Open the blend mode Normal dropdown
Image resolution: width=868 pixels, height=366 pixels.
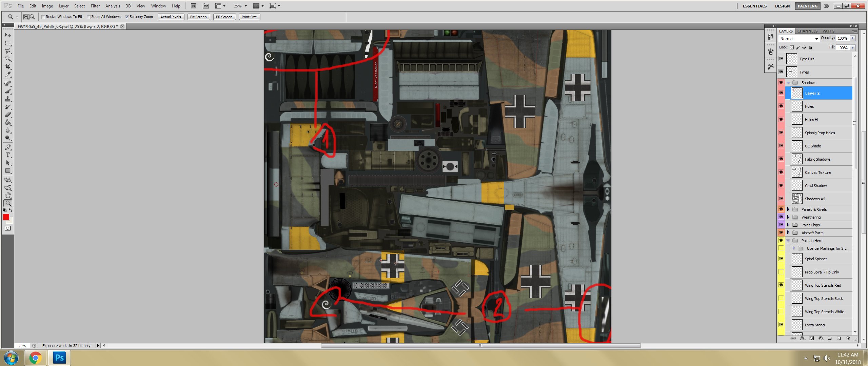click(x=799, y=39)
